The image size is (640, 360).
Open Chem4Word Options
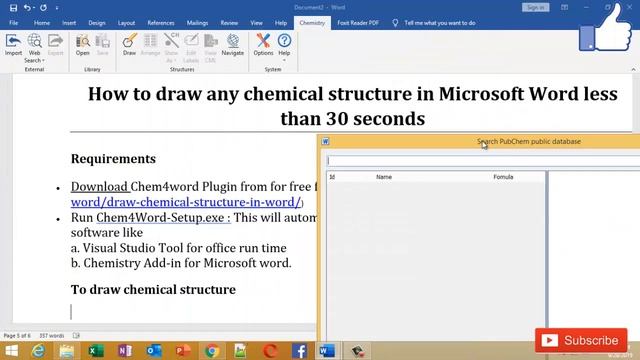(x=263, y=45)
